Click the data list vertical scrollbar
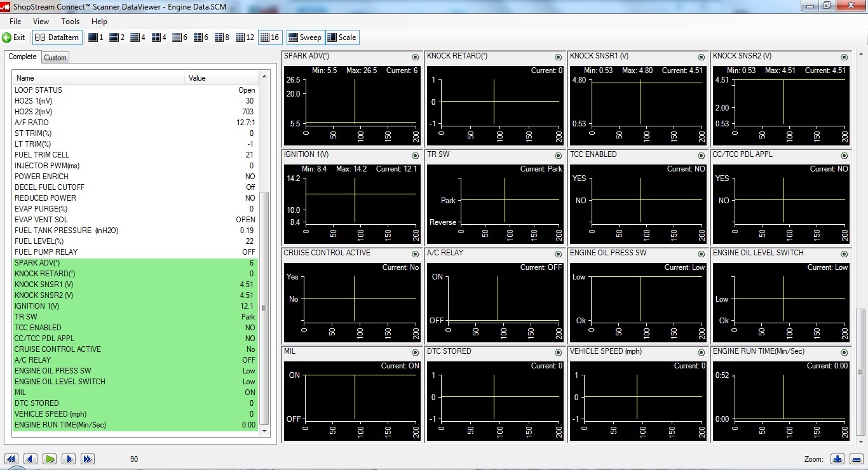This screenshot has height=470, width=868. click(264, 308)
